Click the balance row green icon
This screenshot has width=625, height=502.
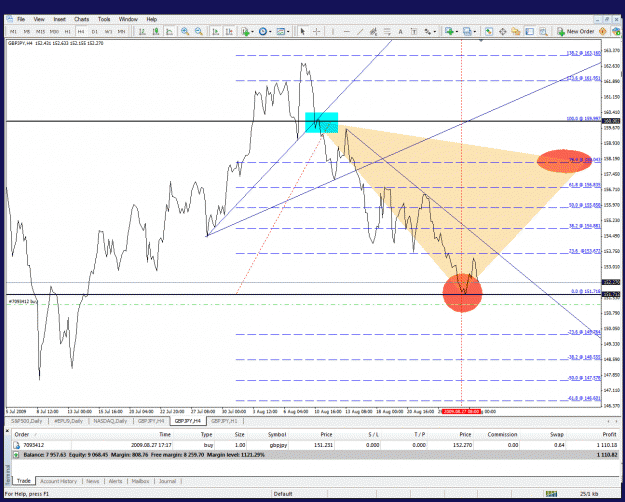16,455
